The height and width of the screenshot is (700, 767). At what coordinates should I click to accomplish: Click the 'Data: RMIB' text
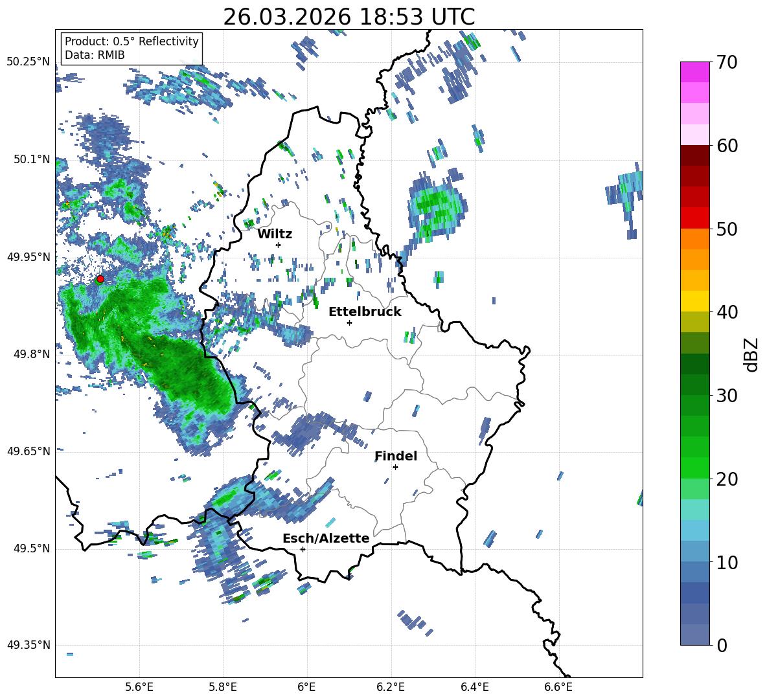95,55
